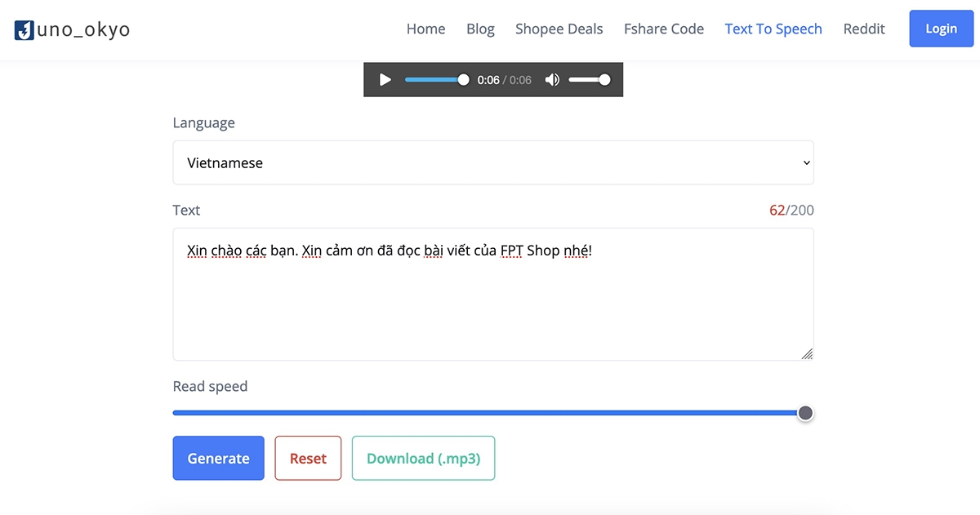Mute the audio player speaker icon
This screenshot has height=515, width=980.
click(x=553, y=80)
